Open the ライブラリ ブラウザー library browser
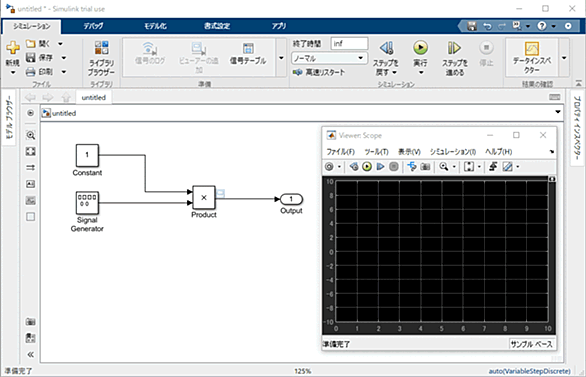 point(101,59)
